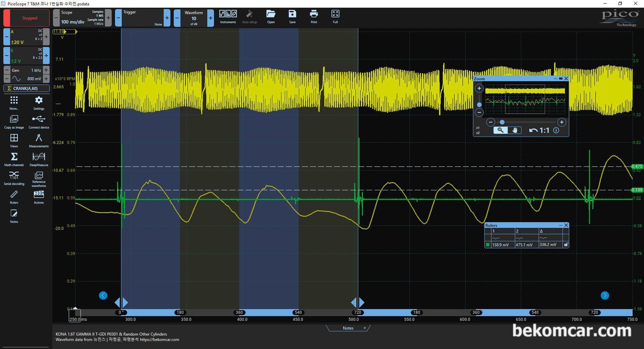Open signal generator Gen 1 kHz settings
Viewport: 644px width, 349px height.
[x=26, y=75]
